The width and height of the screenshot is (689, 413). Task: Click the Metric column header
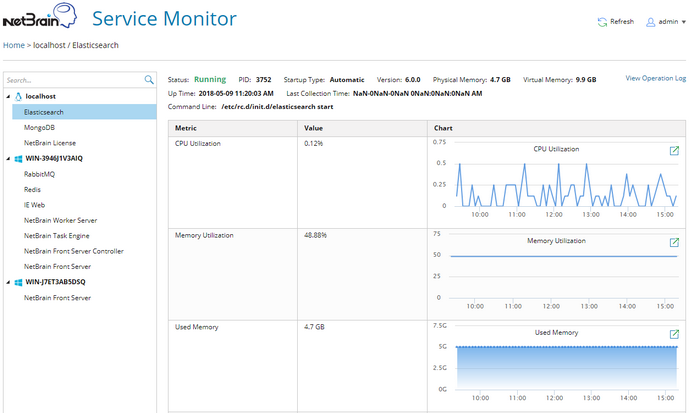[186, 128]
